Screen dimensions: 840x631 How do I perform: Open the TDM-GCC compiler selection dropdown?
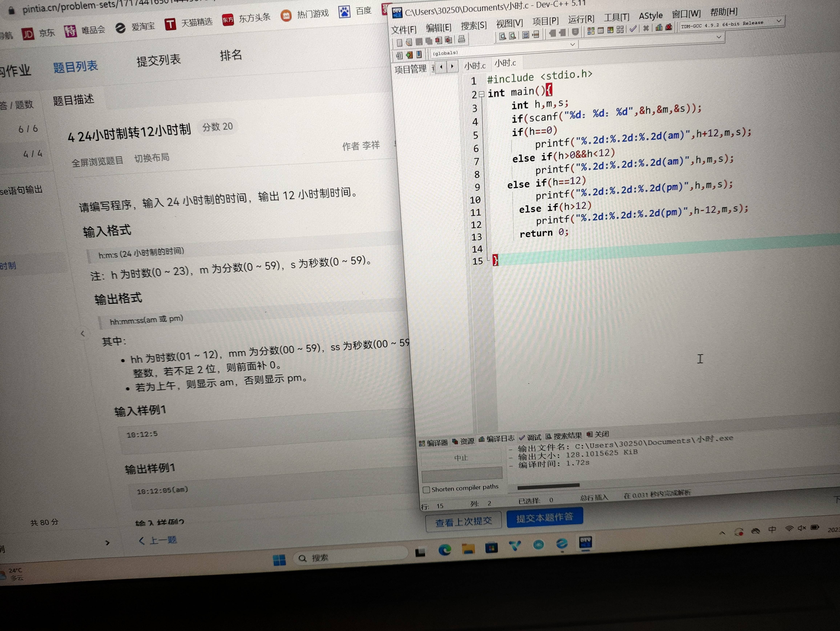[x=778, y=21]
